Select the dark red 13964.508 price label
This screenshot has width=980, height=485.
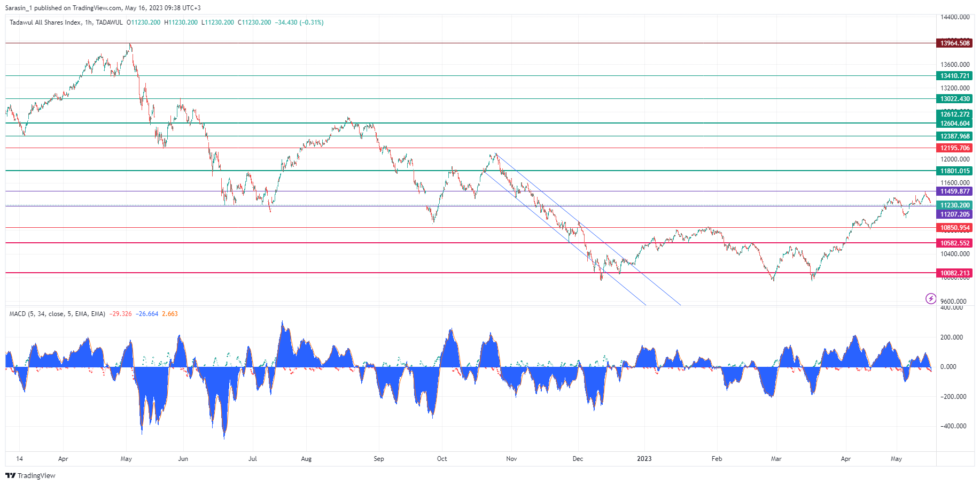pos(954,43)
